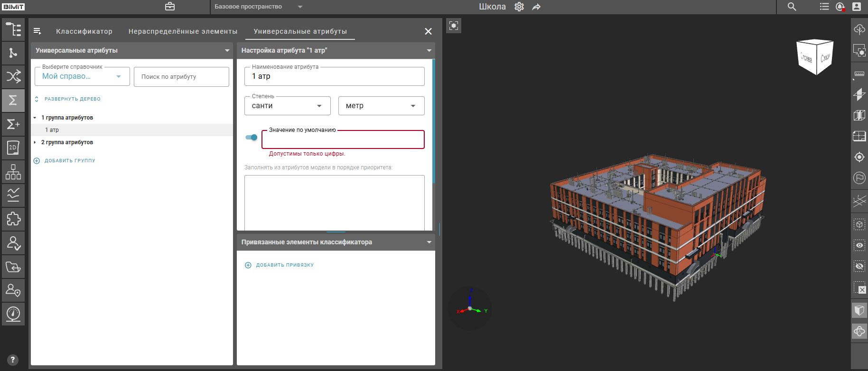Open the метр unit dropdown
Screen dimensions: 868x371
pyautogui.click(x=381, y=106)
